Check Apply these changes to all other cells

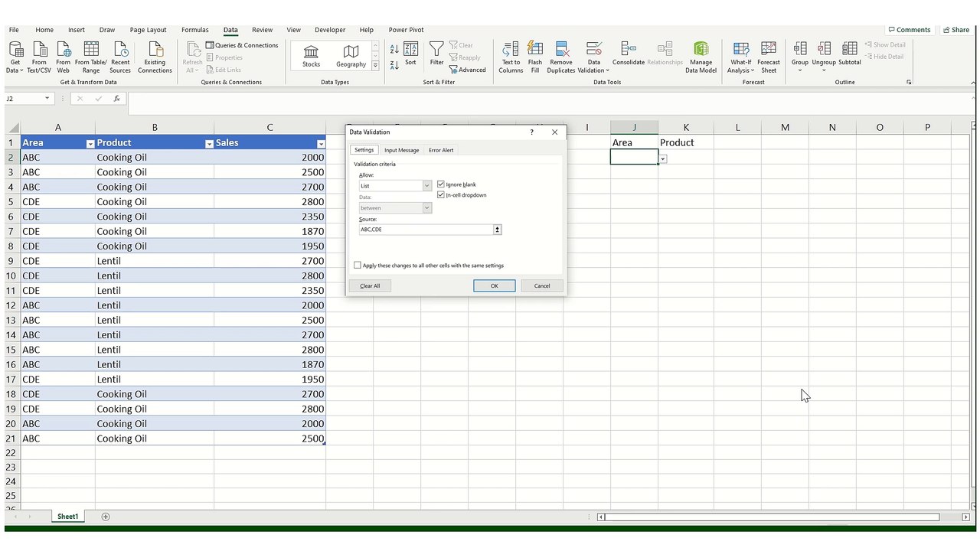pyautogui.click(x=358, y=266)
